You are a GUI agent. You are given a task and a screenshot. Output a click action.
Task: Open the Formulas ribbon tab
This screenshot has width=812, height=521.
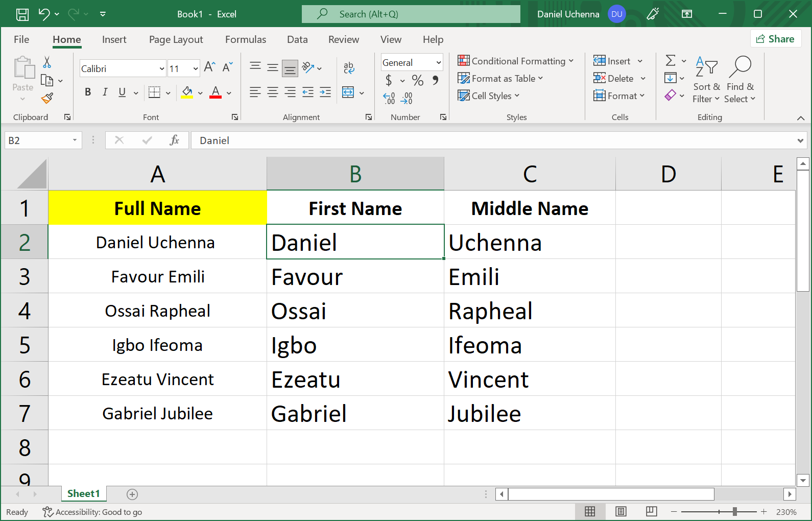click(x=246, y=39)
